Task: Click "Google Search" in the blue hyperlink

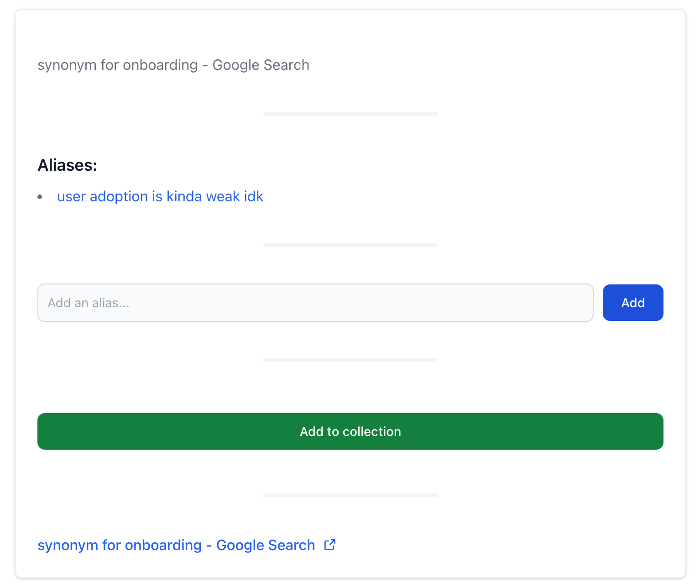Action: pyautogui.click(x=265, y=545)
